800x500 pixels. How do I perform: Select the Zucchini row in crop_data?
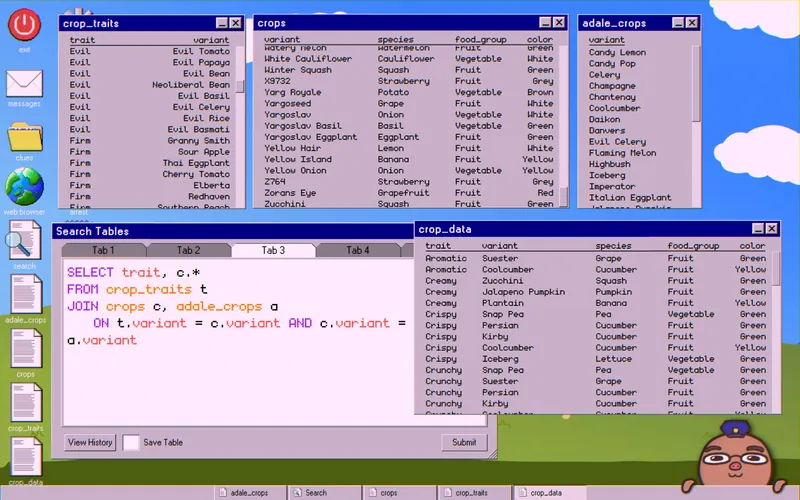(595, 281)
